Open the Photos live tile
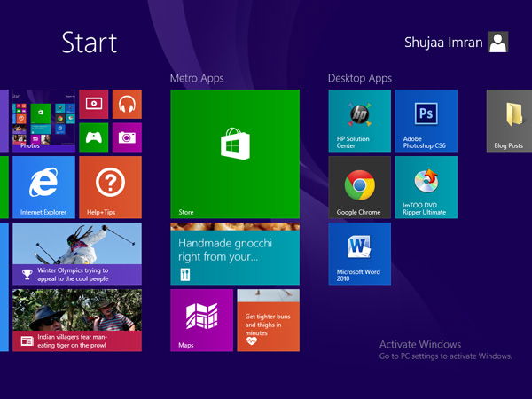Viewport: 532px width, 399px height. [43, 121]
